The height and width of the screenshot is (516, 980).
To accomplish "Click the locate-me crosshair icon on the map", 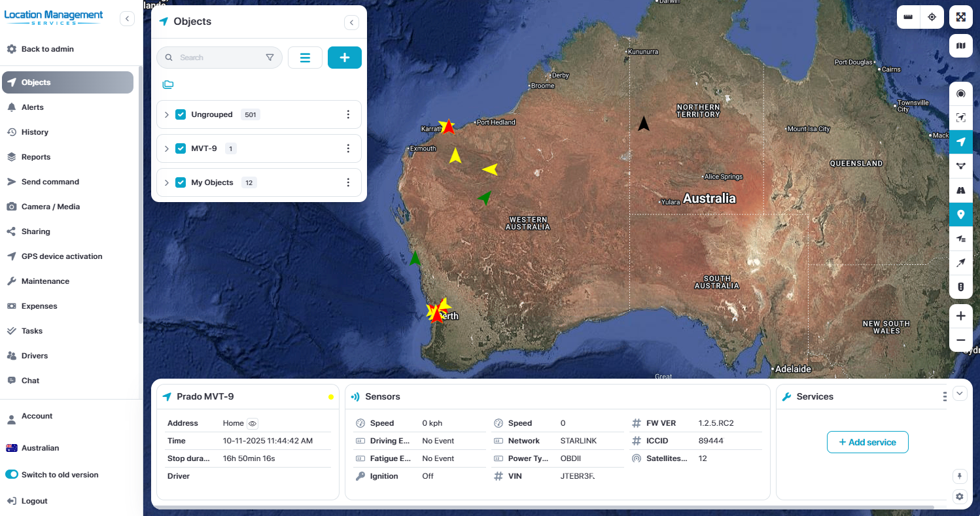I will [x=932, y=17].
